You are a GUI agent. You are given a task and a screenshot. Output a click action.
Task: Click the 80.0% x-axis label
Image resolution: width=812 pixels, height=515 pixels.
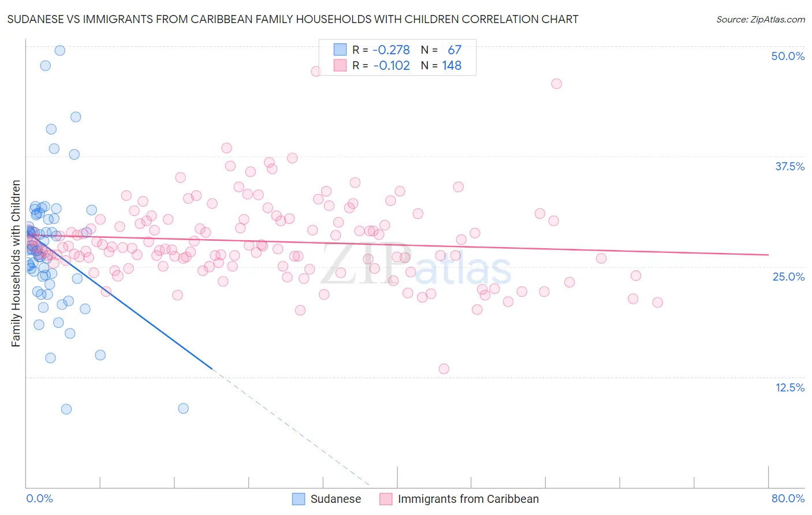tap(788, 498)
